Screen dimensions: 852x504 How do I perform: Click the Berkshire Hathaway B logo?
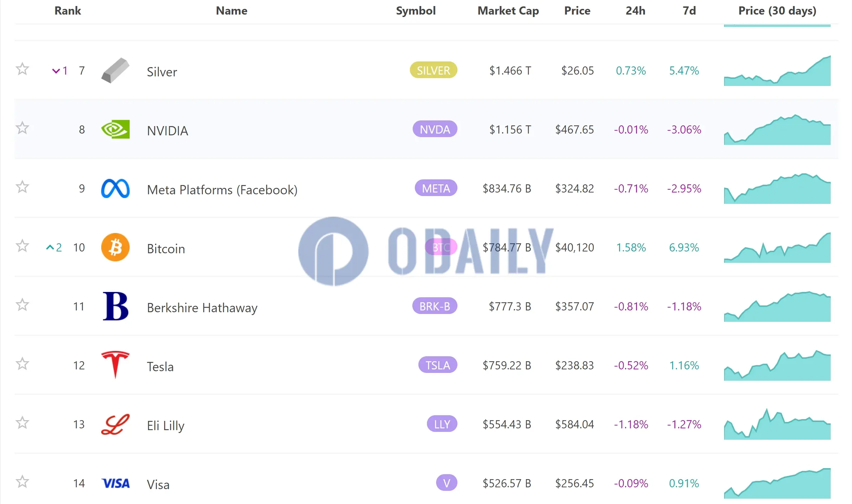coord(115,306)
